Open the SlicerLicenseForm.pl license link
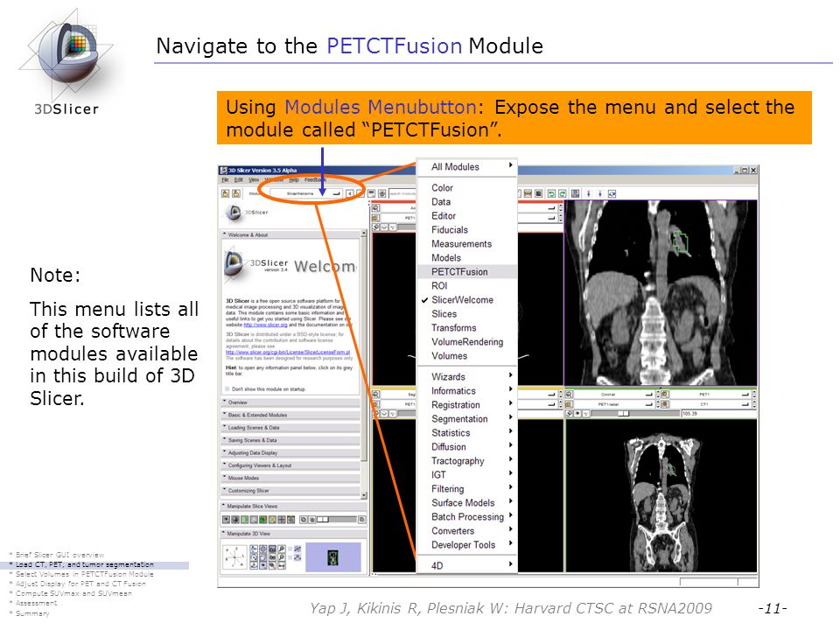The width and height of the screenshot is (840, 630). coord(288,352)
